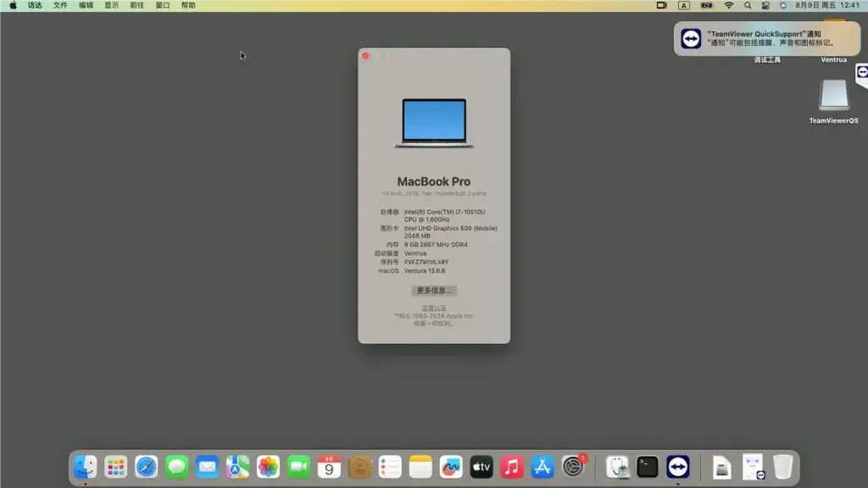Open Calendar showing date 9
Screen dimensions: 868x488
(x=329, y=467)
